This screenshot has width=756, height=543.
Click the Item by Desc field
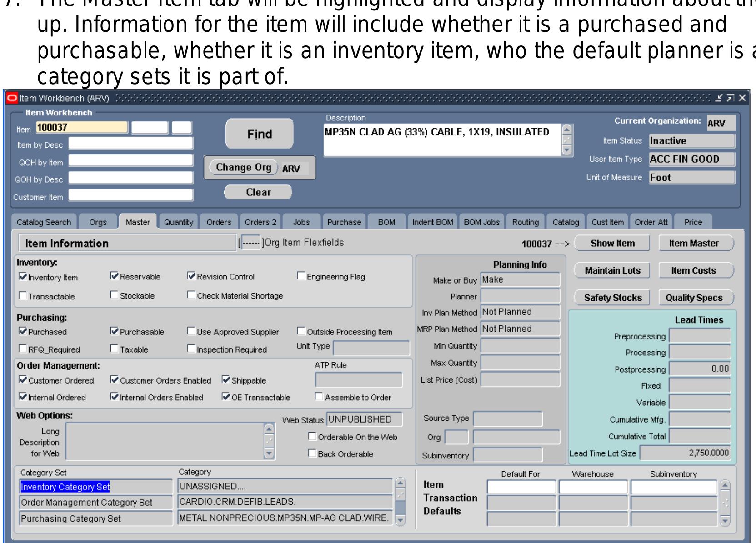tap(131, 144)
